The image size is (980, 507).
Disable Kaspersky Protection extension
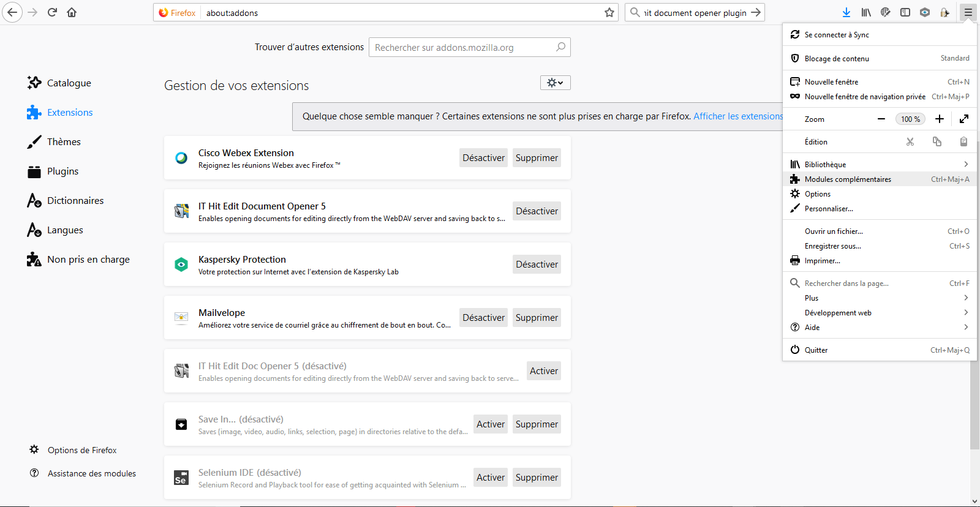[x=537, y=265]
